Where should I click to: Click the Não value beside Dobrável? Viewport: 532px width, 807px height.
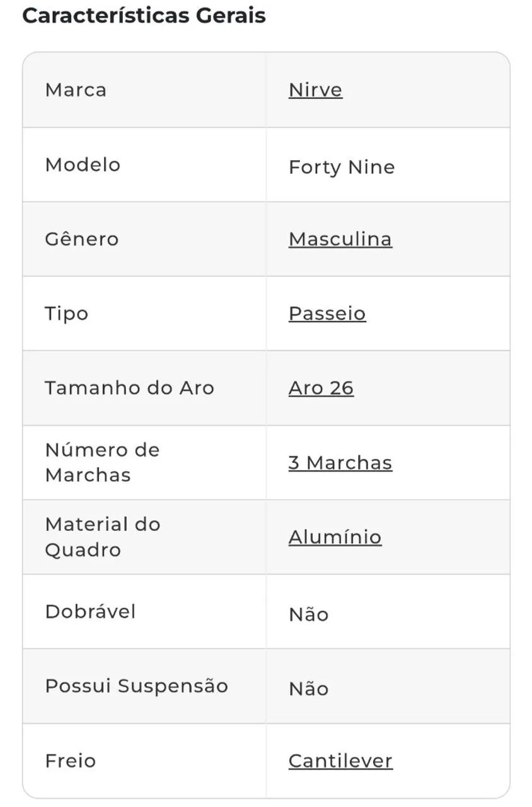coord(309,614)
